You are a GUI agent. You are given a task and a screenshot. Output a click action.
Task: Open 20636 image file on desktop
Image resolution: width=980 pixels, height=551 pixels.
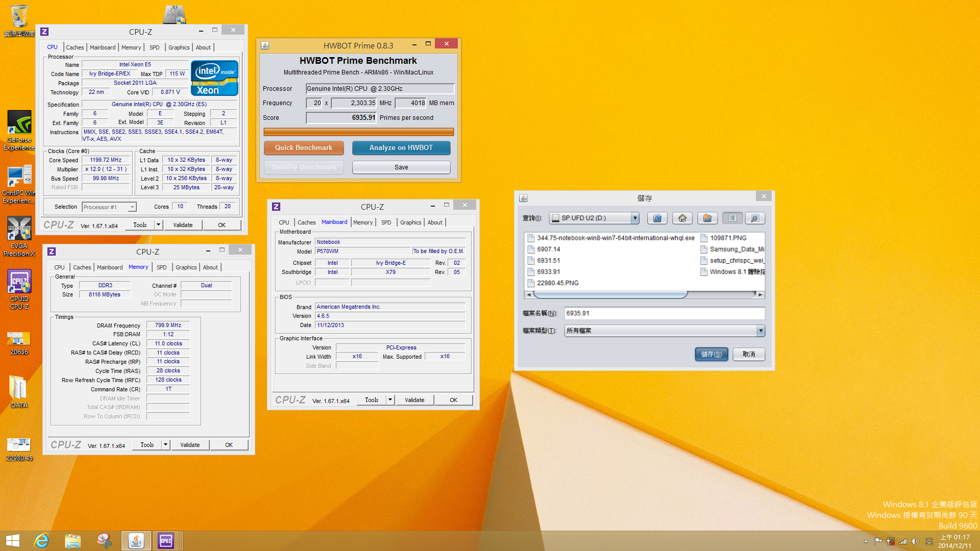tap(19, 343)
